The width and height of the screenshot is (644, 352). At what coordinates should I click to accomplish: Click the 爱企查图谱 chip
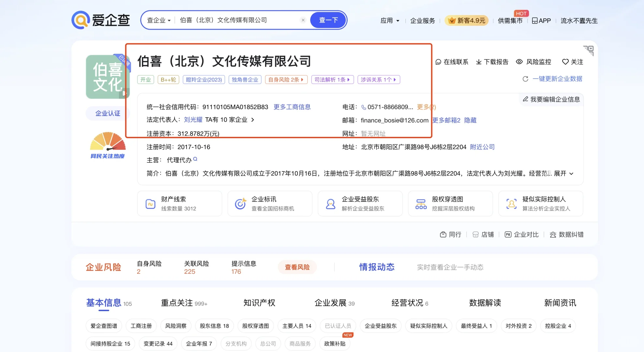pos(104,326)
